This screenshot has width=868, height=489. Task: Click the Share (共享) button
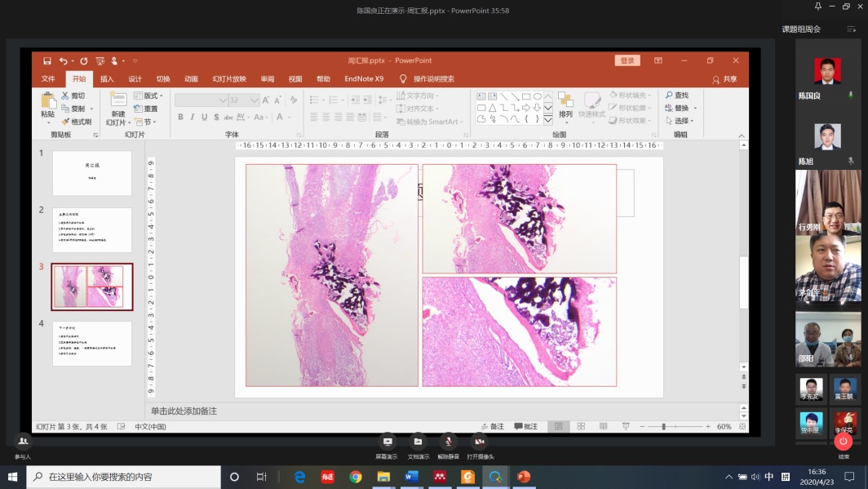tap(724, 79)
